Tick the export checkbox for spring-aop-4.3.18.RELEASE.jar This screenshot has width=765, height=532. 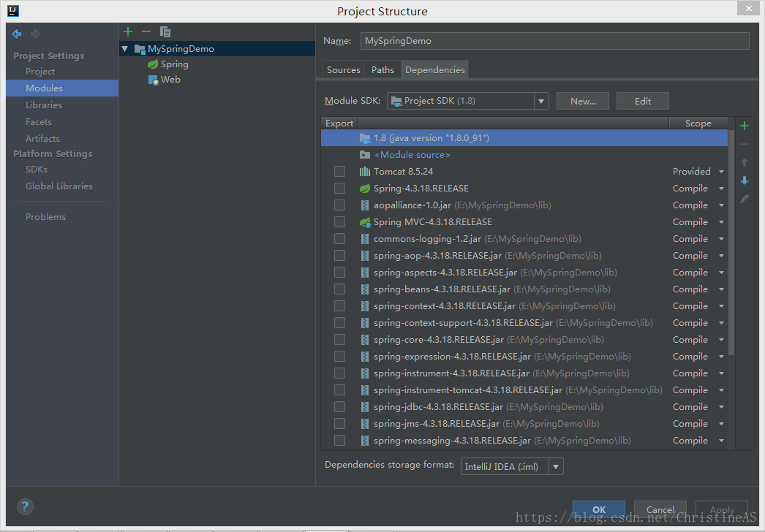tap(339, 256)
